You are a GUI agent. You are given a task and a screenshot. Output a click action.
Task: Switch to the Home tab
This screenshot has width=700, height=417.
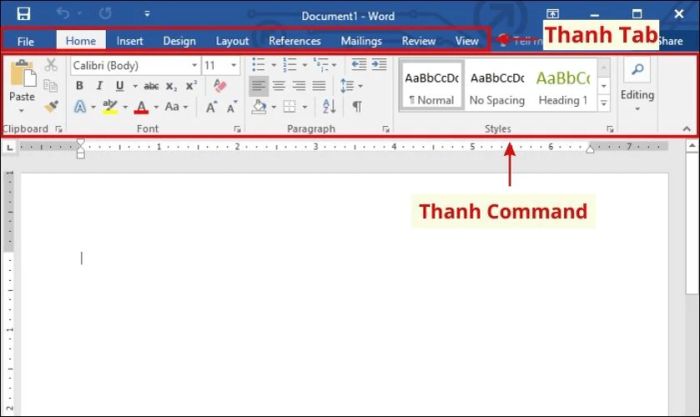[x=81, y=41]
